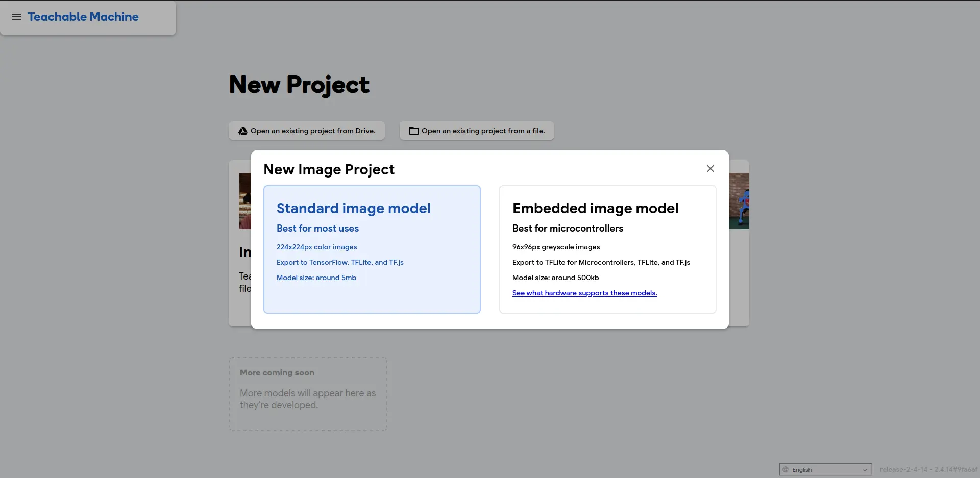Click the New Project page heading
This screenshot has width=980, height=478.
click(x=299, y=85)
